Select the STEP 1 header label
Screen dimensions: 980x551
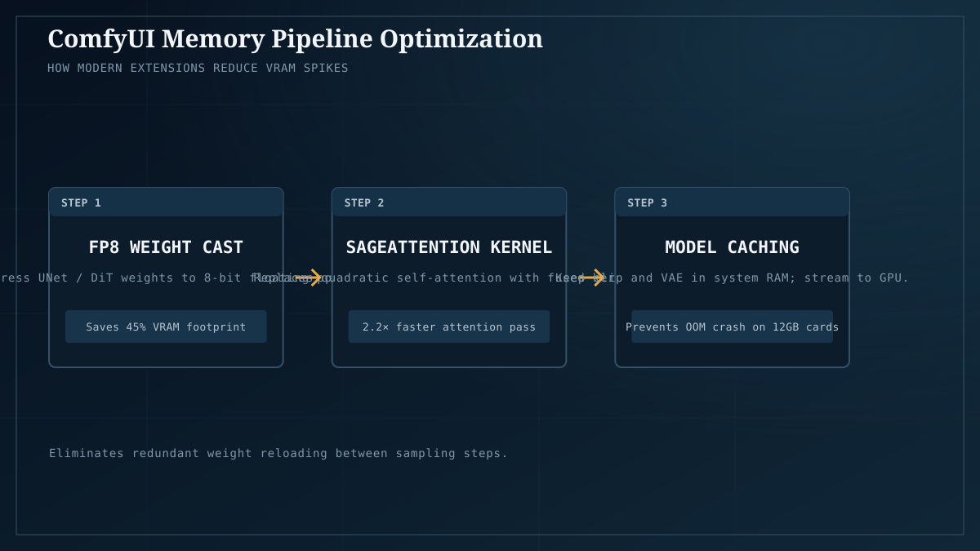[x=81, y=202]
